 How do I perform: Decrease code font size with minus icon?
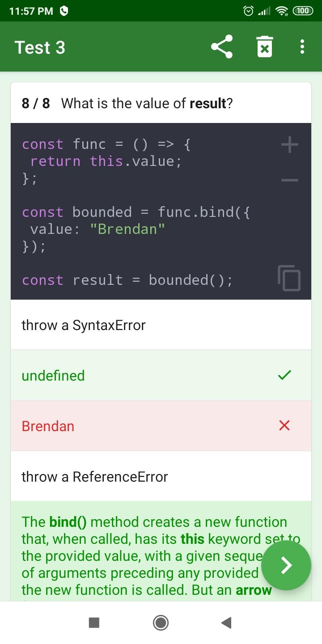pyautogui.click(x=289, y=180)
